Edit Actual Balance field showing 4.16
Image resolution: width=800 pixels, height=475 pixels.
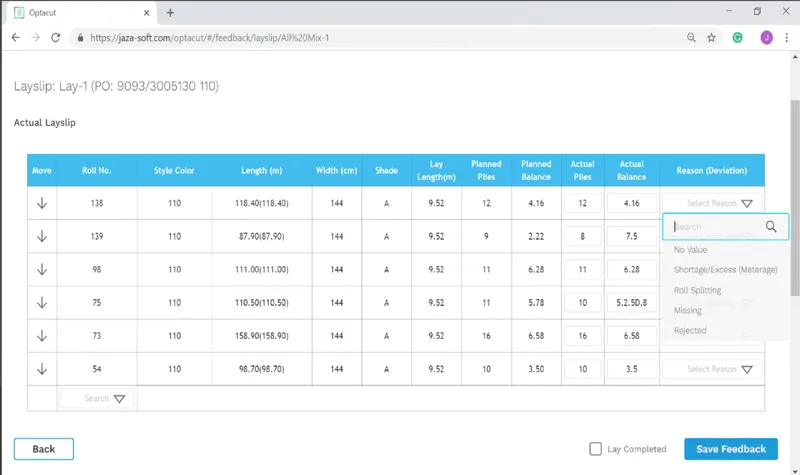click(632, 203)
